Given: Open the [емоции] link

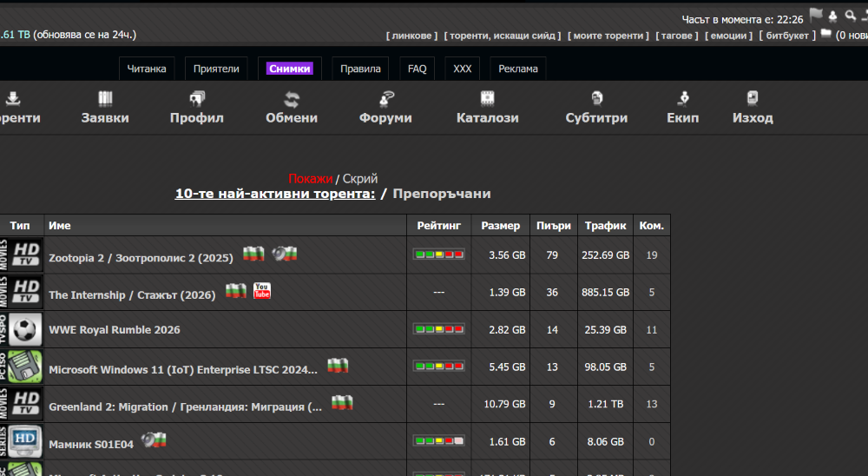Looking at the screenshot, I should click(x=728, y=36).
